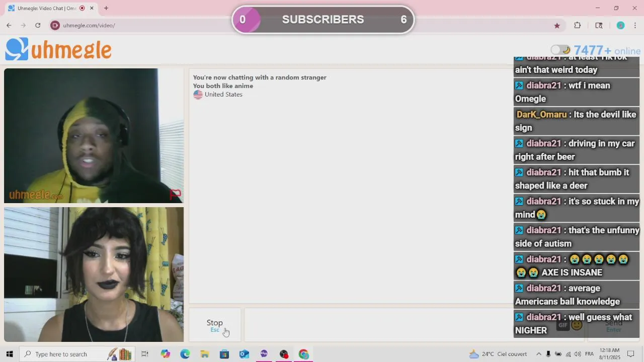Open the Windows Start menu
644x362 pixels.
pos(9,354)
